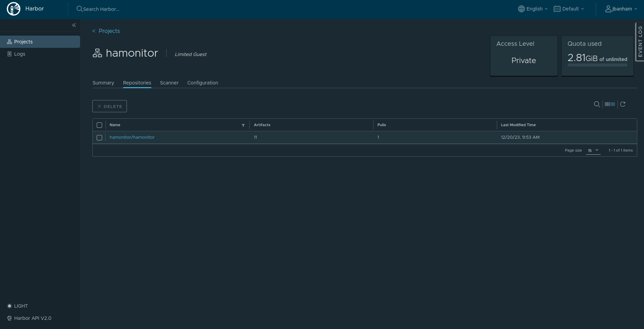Click the DELETE button
The image size is (644, 329).
pos(109,106)
